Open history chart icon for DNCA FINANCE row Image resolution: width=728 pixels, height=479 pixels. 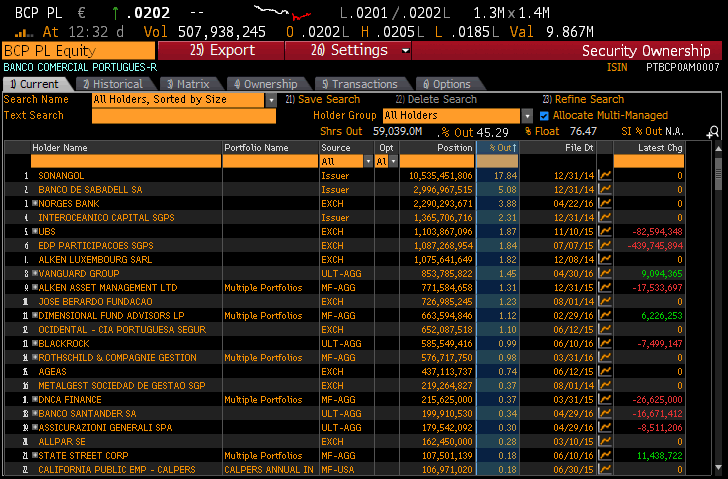[604, 399]
